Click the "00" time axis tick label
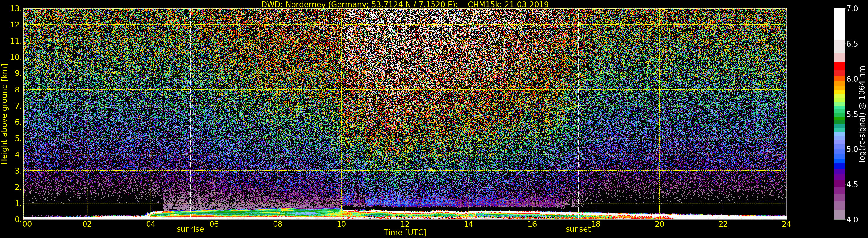The width and height of the screenshot is (868, 238). click(27, 224)
